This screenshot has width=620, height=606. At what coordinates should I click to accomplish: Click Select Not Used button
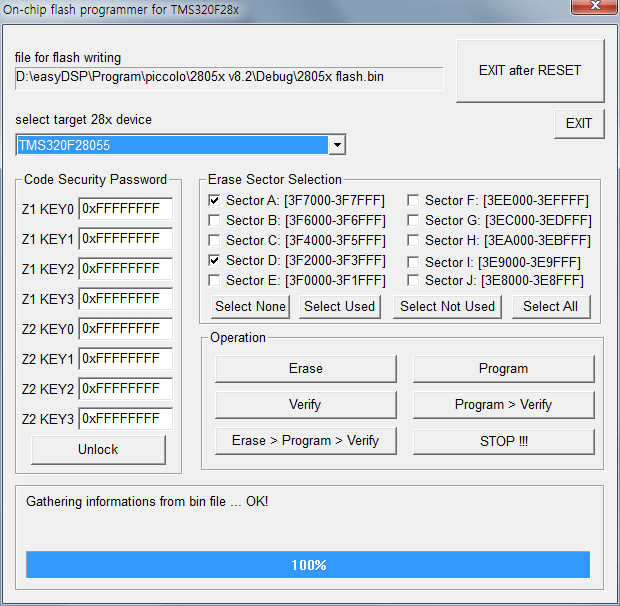coord(447,306)
